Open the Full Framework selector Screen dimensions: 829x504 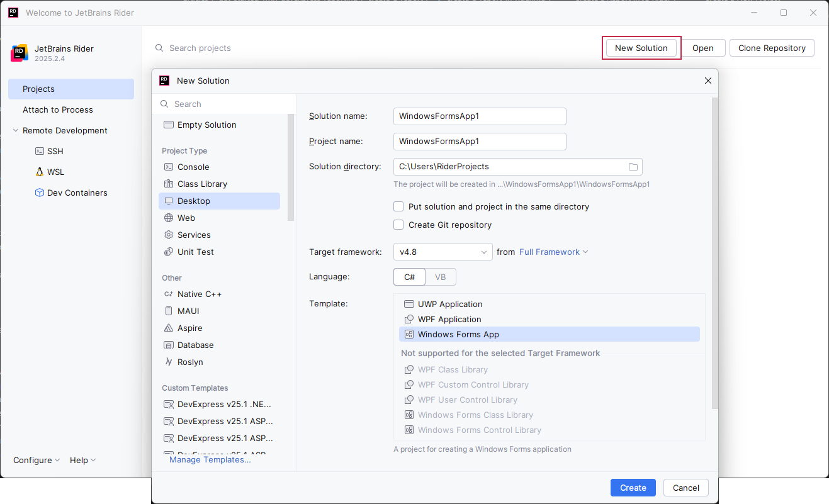(553, 252)
